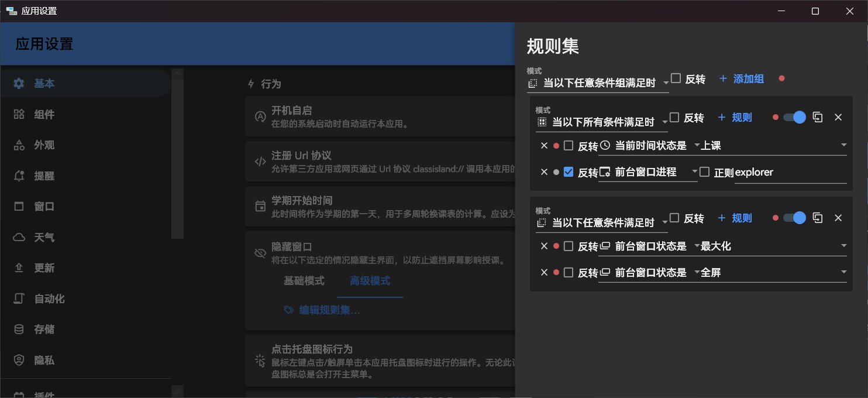Image resolution: width=868 pixels, height=398 pixels.
Task: Open the 窗口 window icon
Action: tap(19, 207)
